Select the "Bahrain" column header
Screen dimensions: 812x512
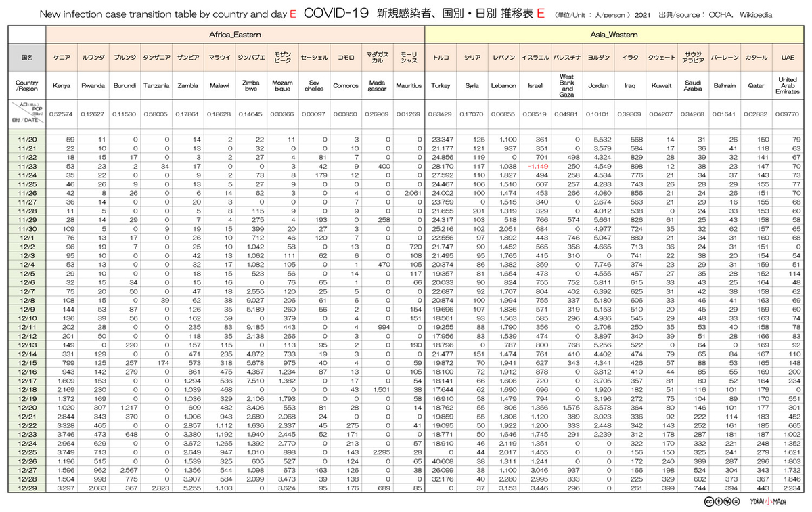[x=725, y=87]
